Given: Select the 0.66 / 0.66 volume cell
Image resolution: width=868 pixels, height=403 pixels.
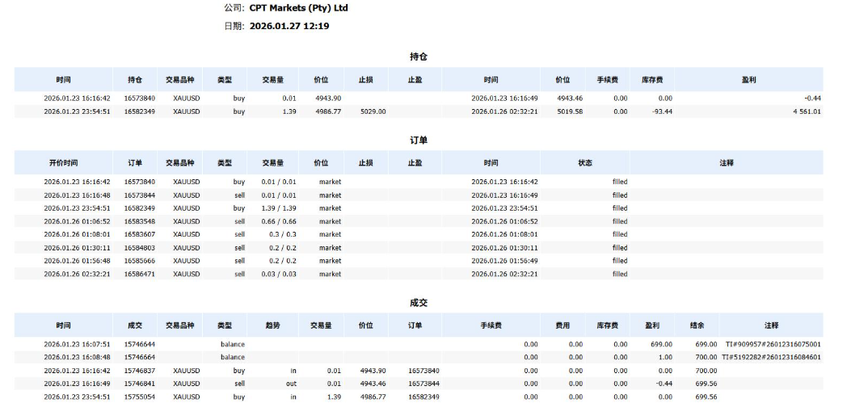Looking at the screenshot, I should click(x=278, y=221).
